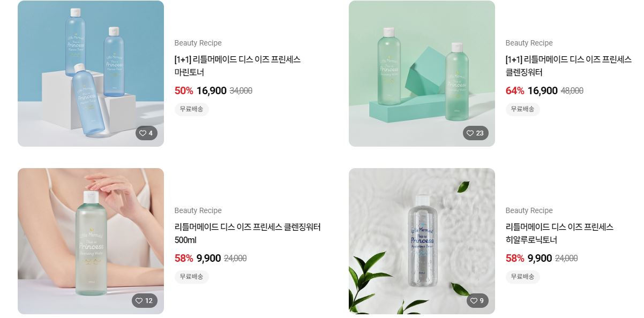The height and width of the screenshot is (318, 644).
Task: Favorite the 500ml cleansing water with 12 likes
Action: pos(145,301)
